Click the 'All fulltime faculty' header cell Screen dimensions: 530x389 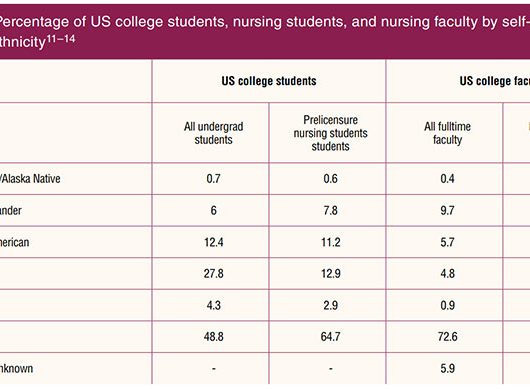pyautogui.click(x=447, y=133)
